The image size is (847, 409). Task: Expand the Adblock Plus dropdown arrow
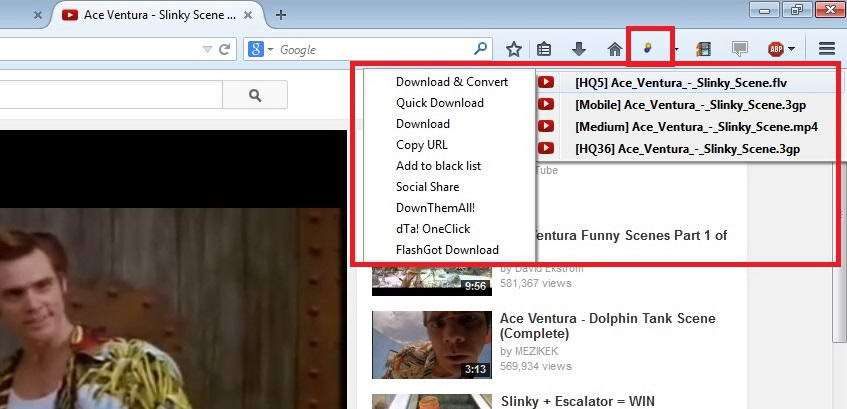click(x=791, y=50)
